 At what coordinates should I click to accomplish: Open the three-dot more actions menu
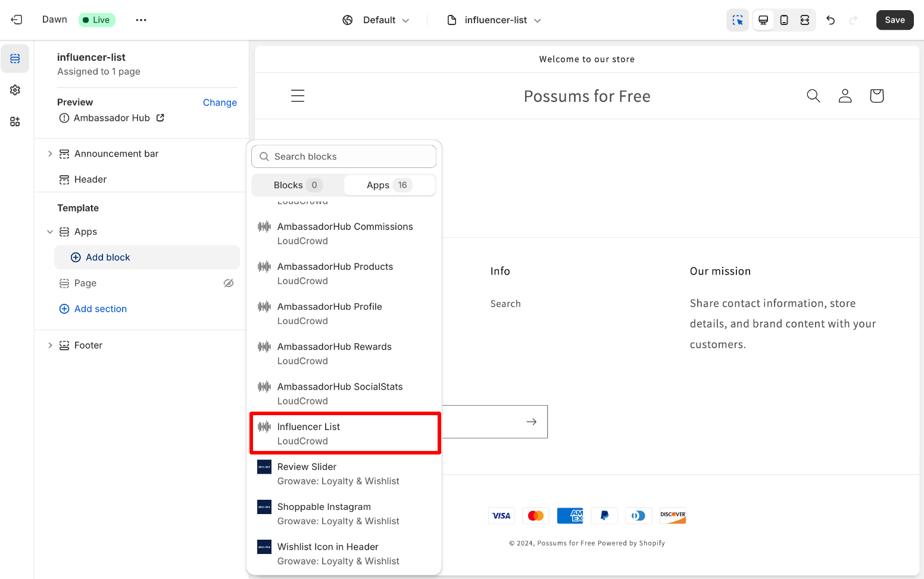(x=141, y=20)
